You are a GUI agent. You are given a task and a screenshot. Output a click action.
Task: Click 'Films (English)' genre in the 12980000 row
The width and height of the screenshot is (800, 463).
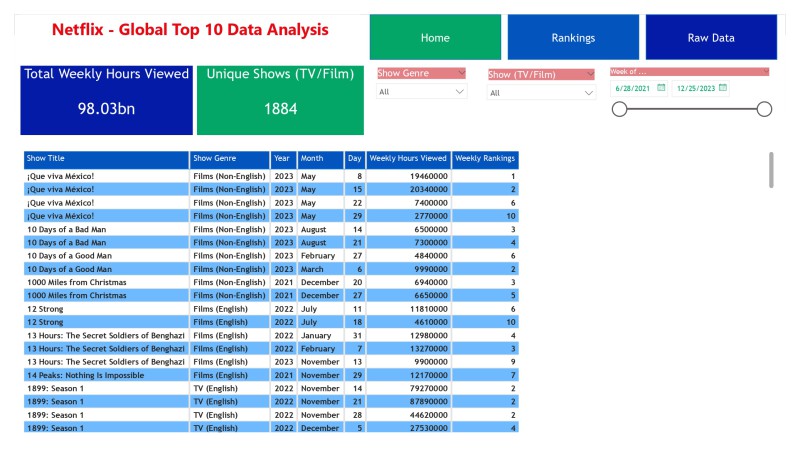pos(220,335)
